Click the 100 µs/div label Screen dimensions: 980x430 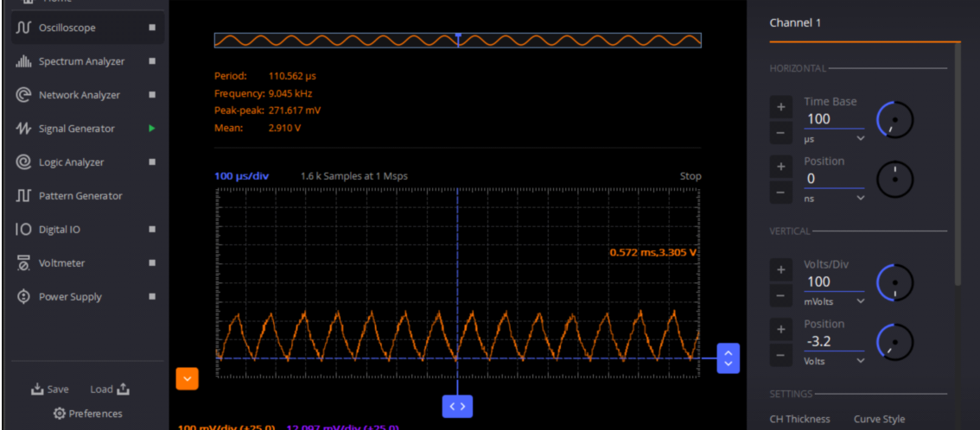tap(241, 176)
